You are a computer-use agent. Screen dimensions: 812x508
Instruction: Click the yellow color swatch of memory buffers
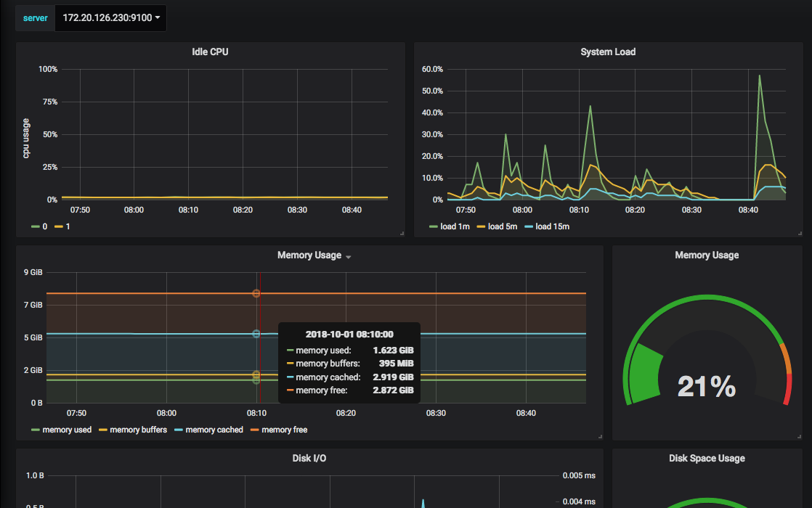(x=103, y=430)
